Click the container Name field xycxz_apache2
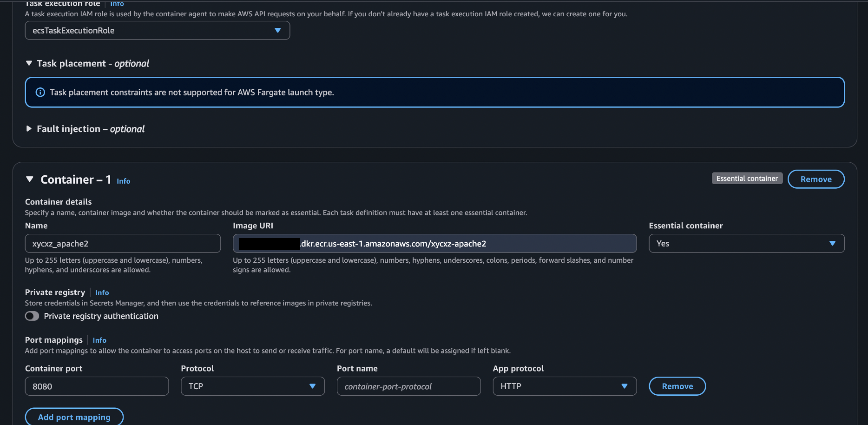Image resolution: width=868 pixels, height=425 pixels. 123,244
